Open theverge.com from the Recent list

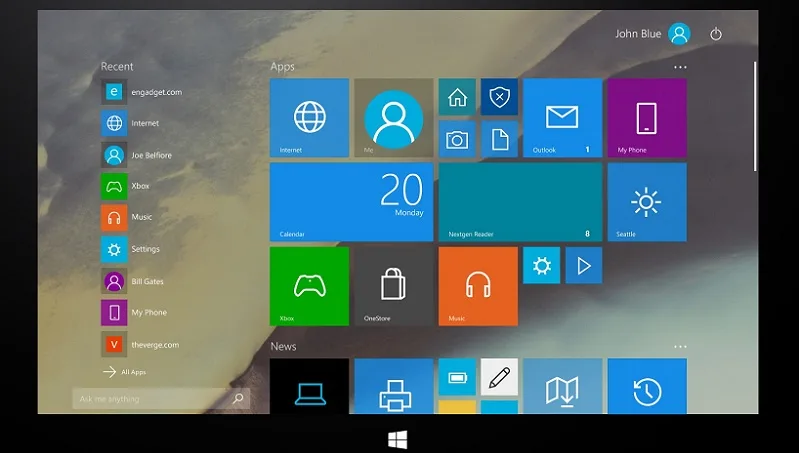pyautogui.click(x=141, y=344)
